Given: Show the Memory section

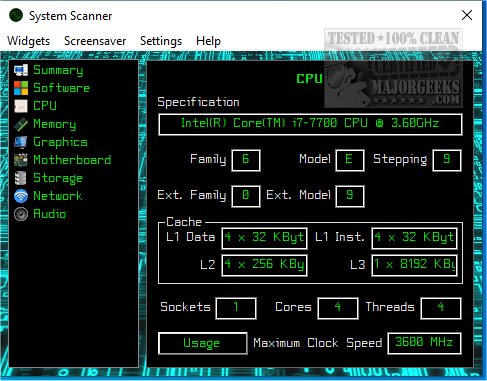Looking at the screenshot, I should [55, 124].
